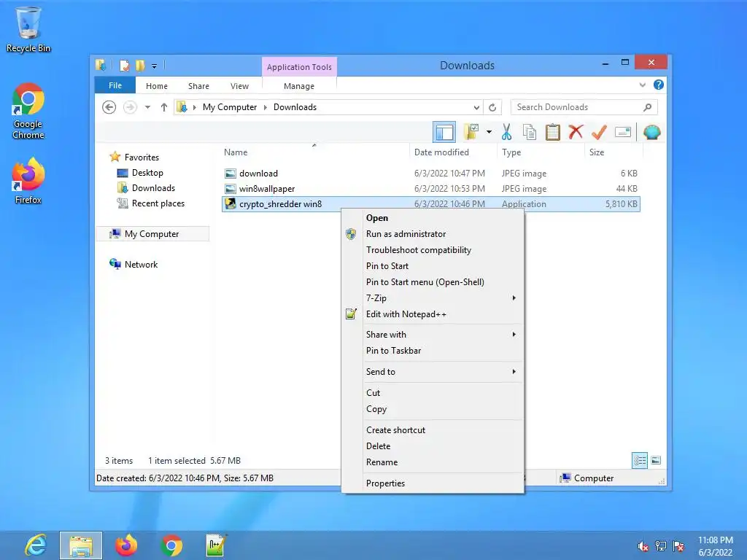Open the Quick Access Toolbar dropdown
The width and height of the screenshot is (747, 560).
click(x=155, y=66)
